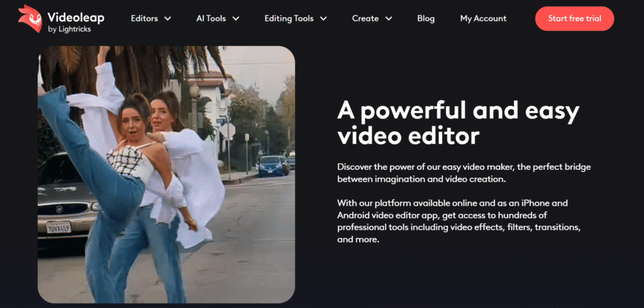Click the Videoleap bird logo icon
Screen dimensions: 644x308
pyautogui.click(x=30, y=18)
